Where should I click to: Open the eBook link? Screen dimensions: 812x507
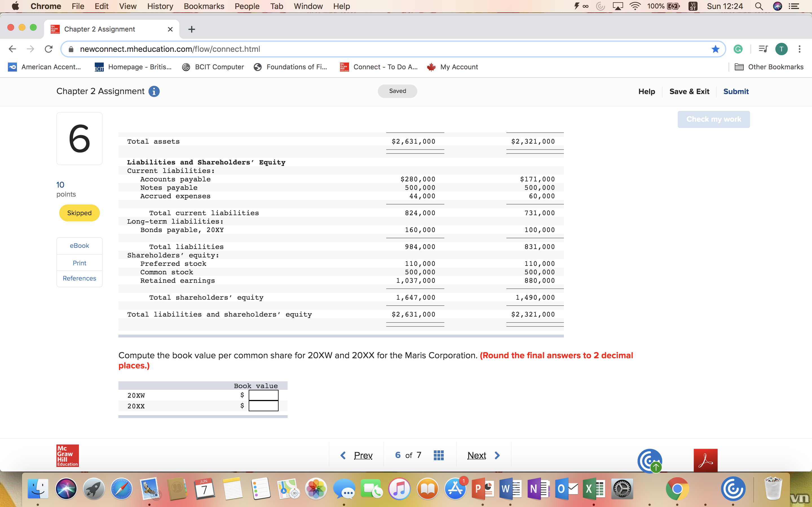[x=79, y=245]
